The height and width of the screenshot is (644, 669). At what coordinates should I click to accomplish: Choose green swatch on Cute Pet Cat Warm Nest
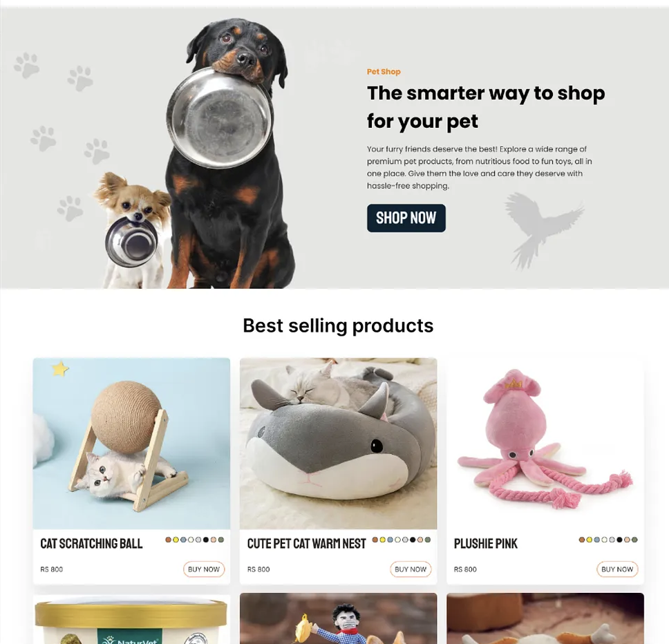click(x=428, y=540)
